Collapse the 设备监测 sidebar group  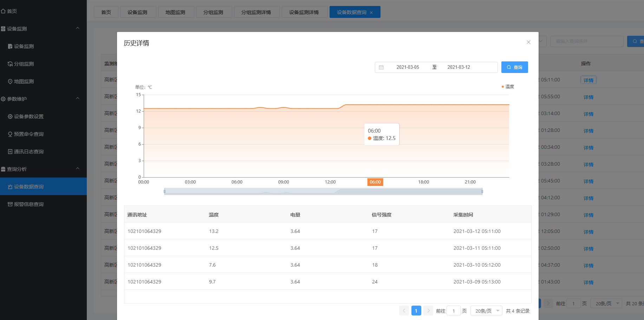coord(78,28)
